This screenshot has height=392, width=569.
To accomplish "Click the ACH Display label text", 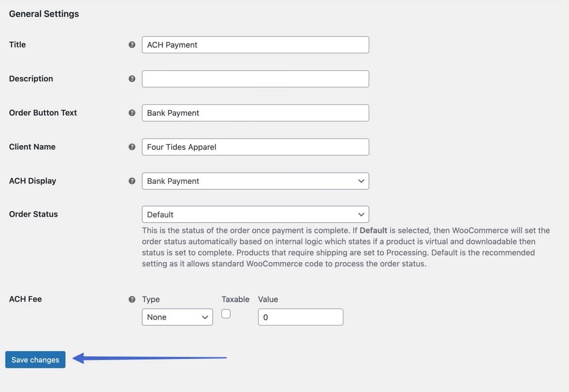I will click(33, 181).
